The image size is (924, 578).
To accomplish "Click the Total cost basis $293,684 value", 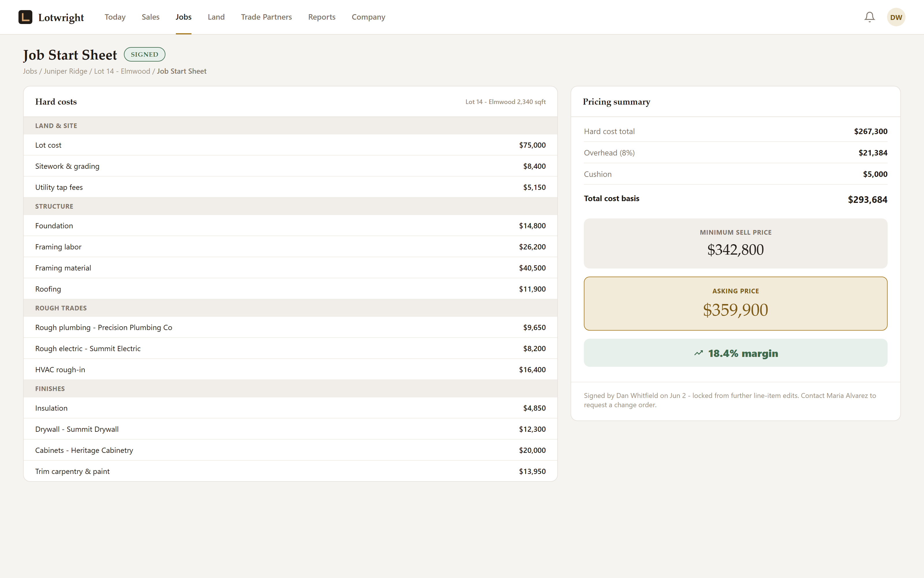I will [867, 199].
